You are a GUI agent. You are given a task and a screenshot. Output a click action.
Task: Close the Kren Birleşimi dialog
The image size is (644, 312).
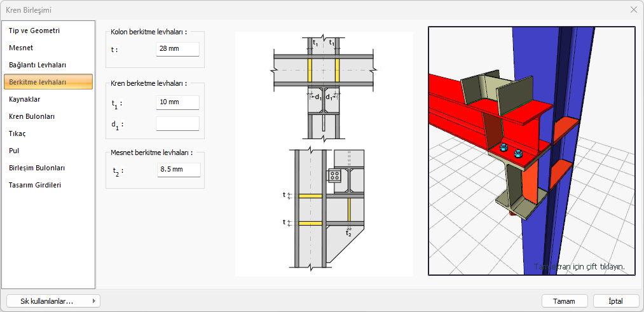[633, 10]
